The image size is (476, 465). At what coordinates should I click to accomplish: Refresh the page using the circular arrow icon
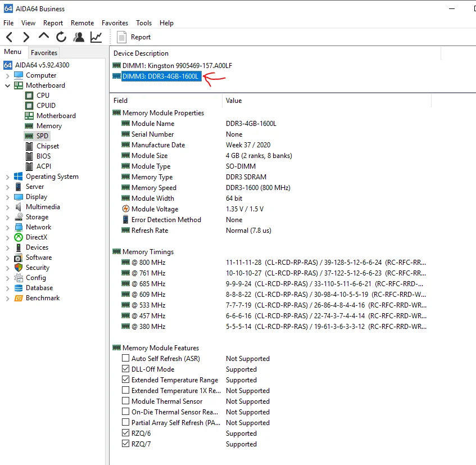pos(61,37)
